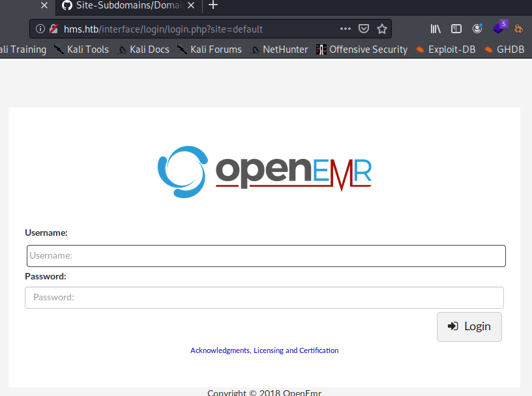Open Kali Tools bookmark
Screen dimensions: 532x396
point(81,49)
